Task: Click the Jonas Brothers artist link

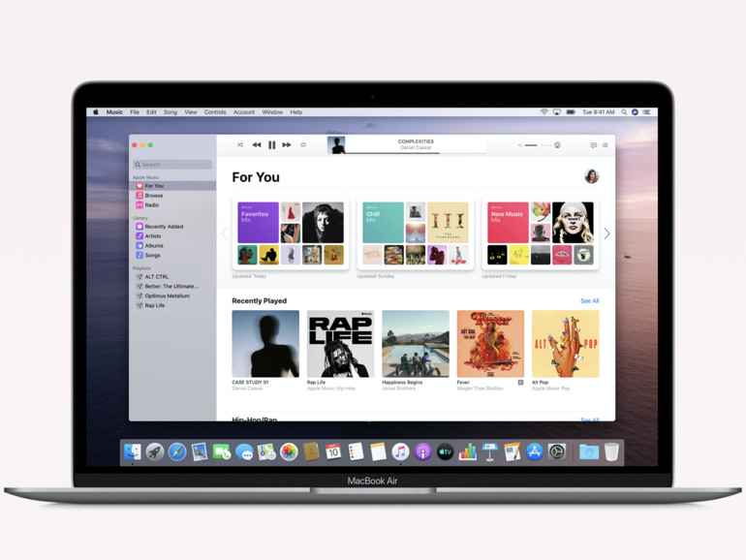Action: click(x=399, y=389)
